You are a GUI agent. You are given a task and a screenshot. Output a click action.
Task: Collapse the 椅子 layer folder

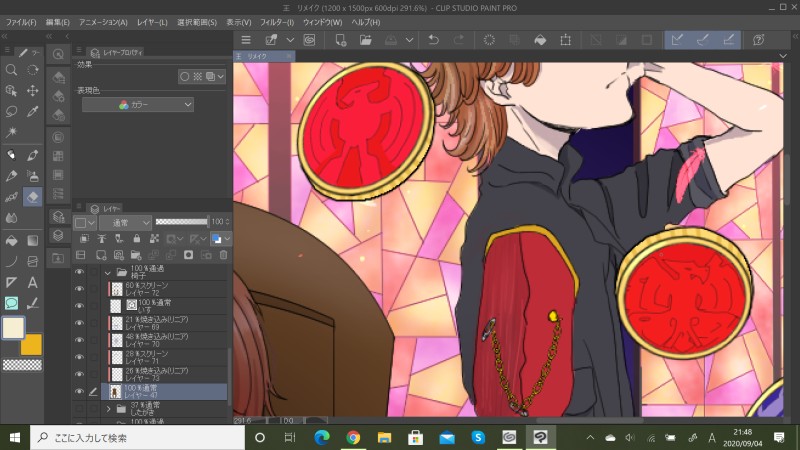108,272
